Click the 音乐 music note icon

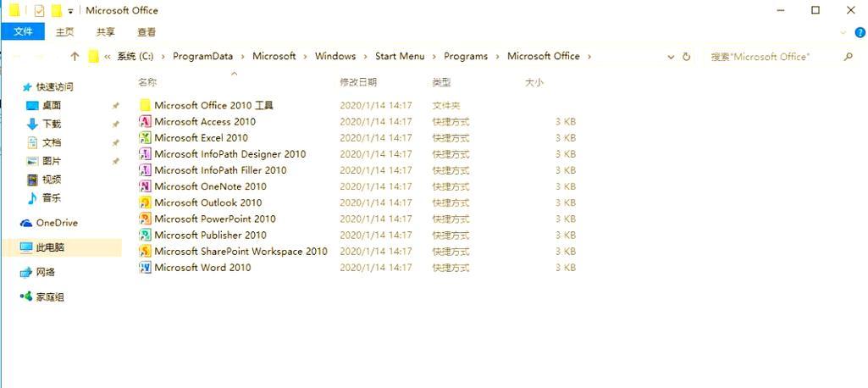[33, 197]
